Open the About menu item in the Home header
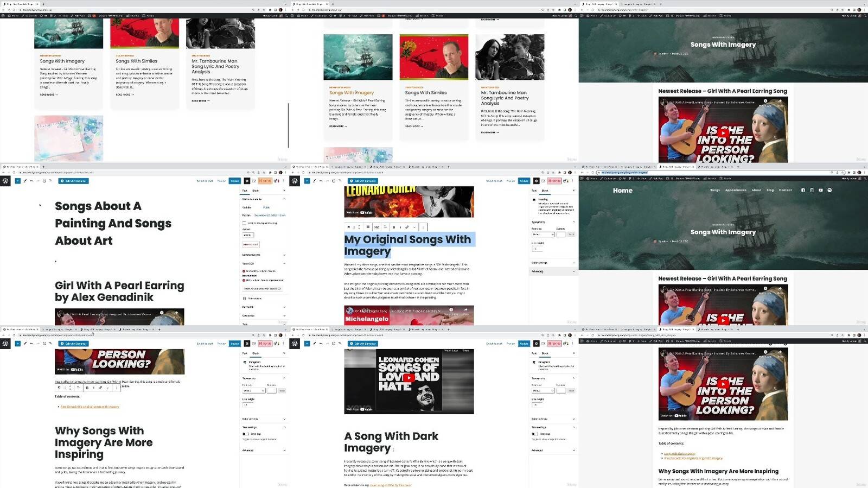This screenshot has width=868, height=488. (756, 191)
